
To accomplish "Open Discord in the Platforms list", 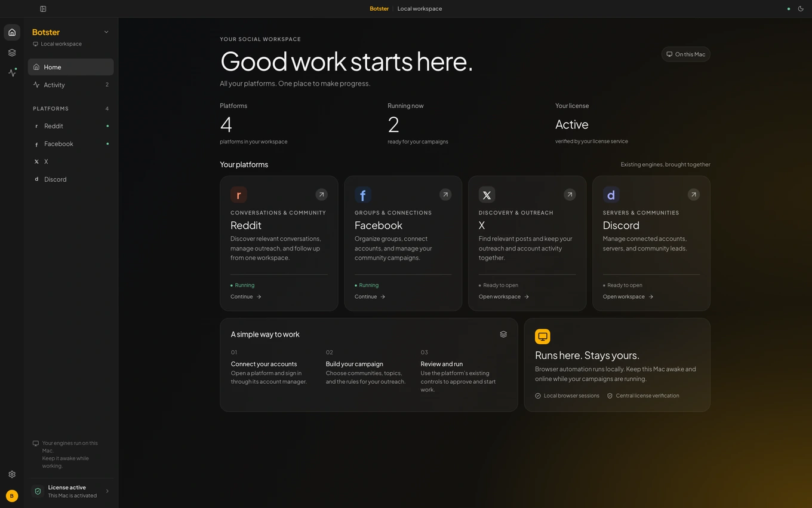I will 70,179.
